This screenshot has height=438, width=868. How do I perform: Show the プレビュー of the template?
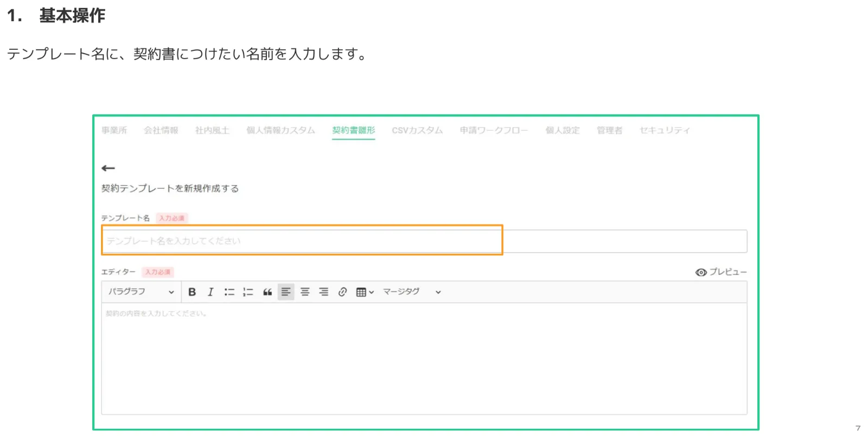click(x=721, y=272)
